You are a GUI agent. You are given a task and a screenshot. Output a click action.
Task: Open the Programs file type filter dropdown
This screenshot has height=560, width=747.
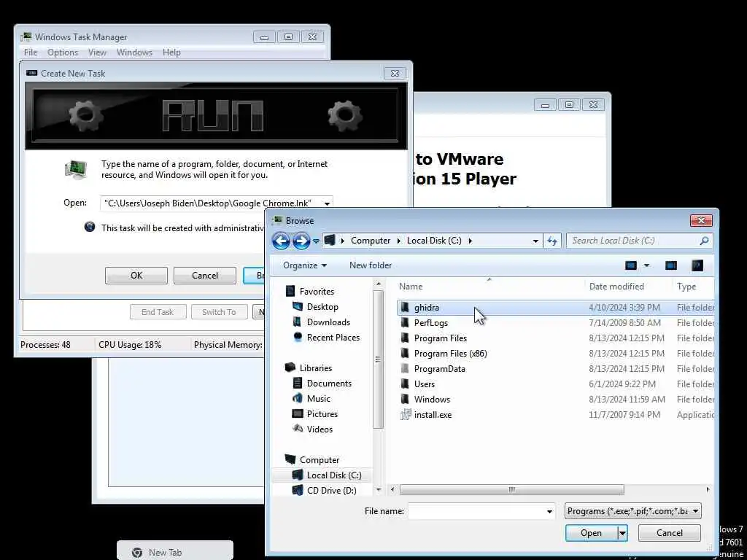click(632, 511)
